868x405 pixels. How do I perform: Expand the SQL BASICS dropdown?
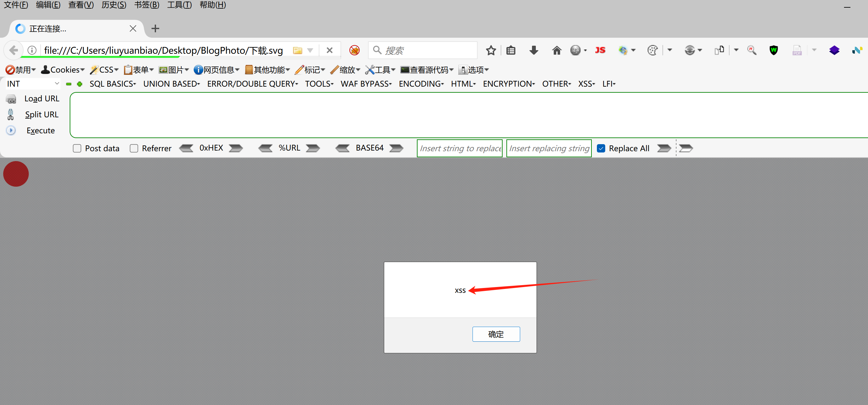point(113,84)
